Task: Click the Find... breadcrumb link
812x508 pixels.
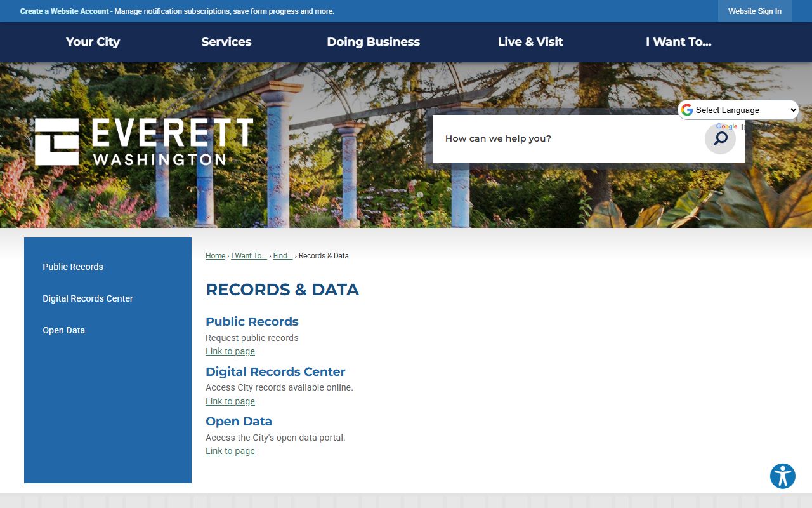Action: (x=283, y=256)
